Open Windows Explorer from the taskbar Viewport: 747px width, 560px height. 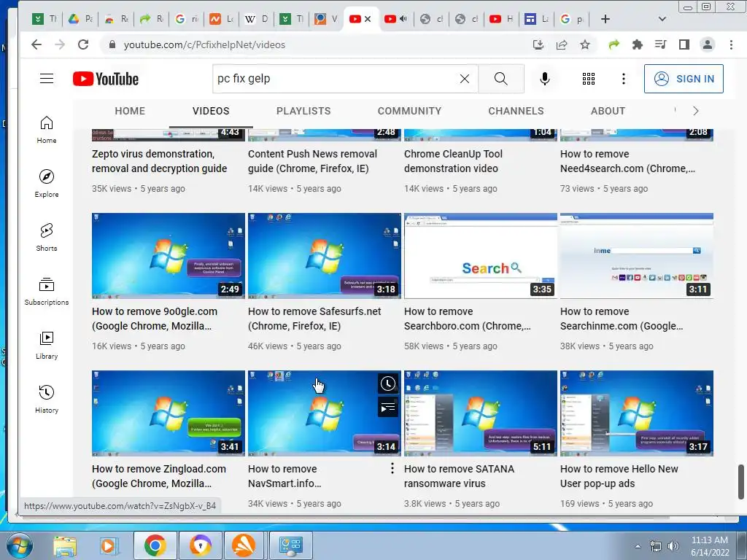click(65, 545)
